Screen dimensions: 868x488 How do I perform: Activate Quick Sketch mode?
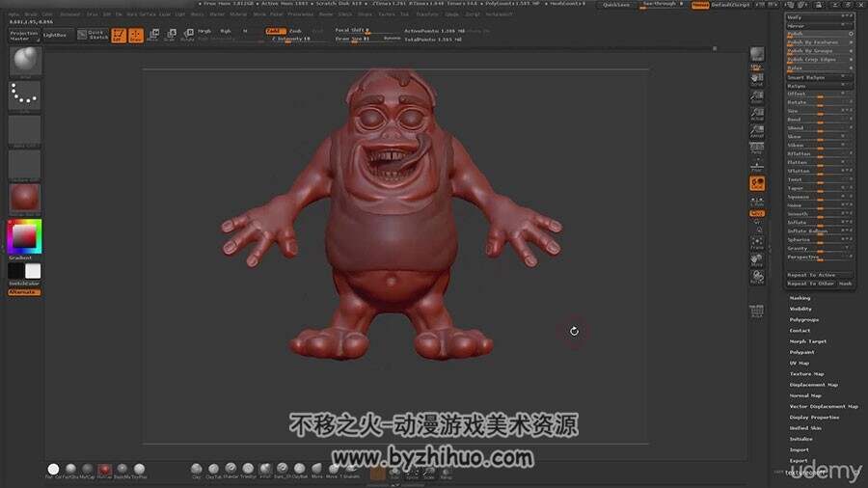(93, 36)
